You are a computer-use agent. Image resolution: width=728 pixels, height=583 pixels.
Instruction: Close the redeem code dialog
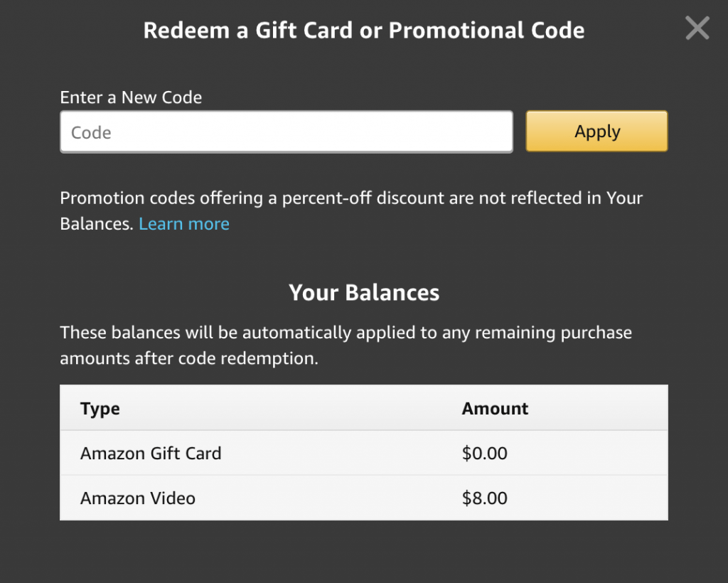[x=697, y=28]
